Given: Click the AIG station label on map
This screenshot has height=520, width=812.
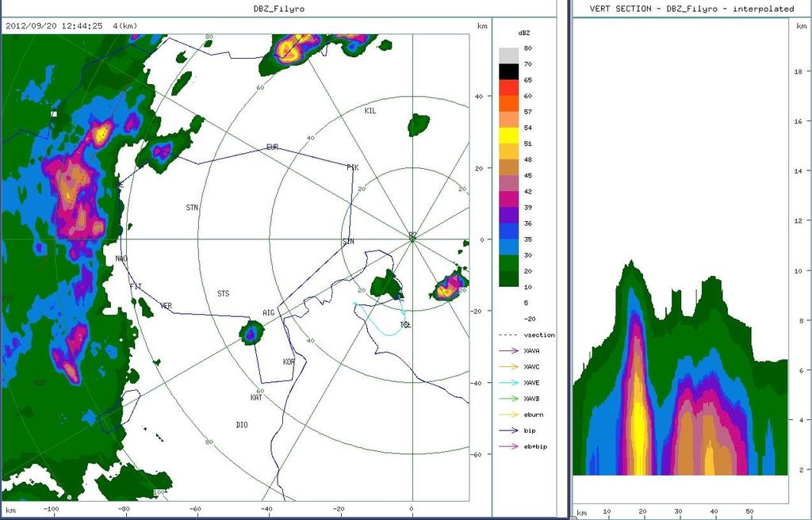Looking at the screenshot, I should click(268, 313).
